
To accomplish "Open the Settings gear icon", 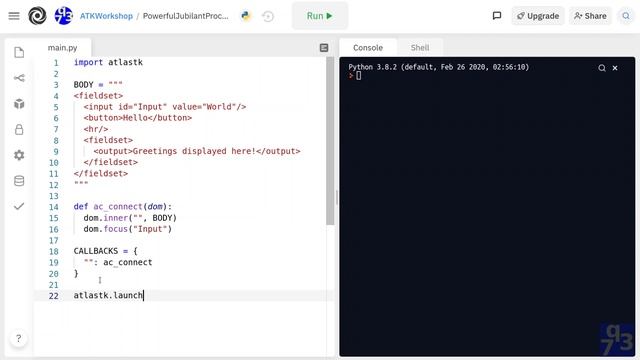I will tap(19, 155).
